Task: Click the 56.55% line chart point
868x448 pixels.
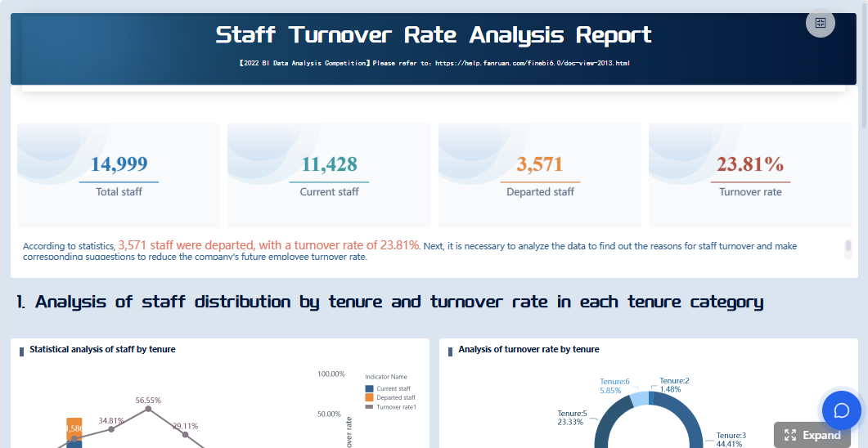Action: coord(148,409)
